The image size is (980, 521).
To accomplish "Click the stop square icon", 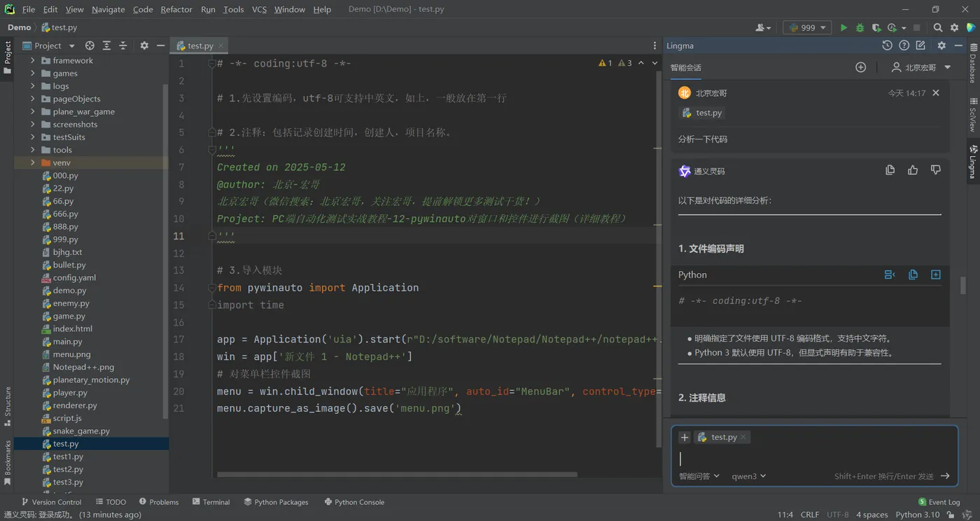I will (916, 28).
